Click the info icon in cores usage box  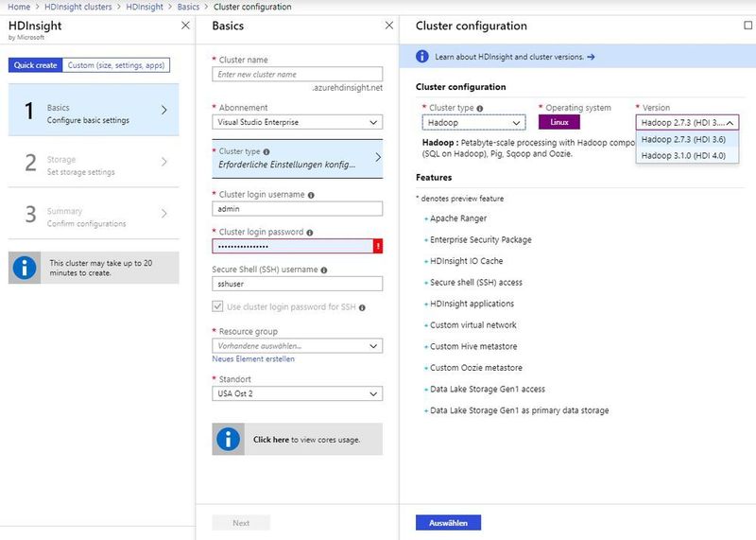coord(228,439)
